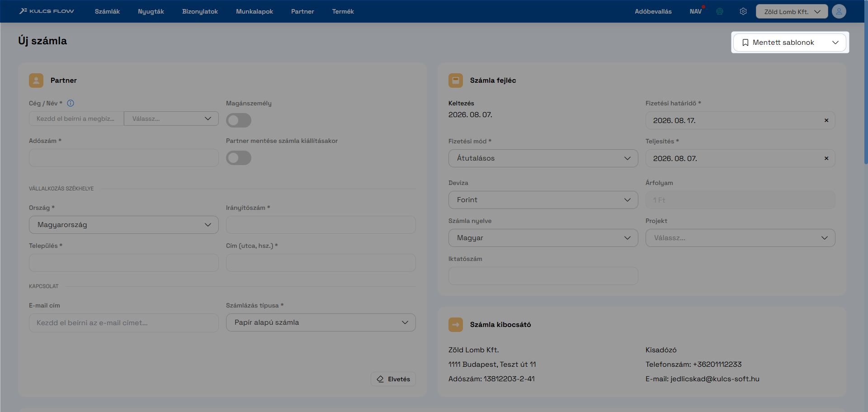Image resolution: width=868 pixels, height=412 pixels.
Task: Click the Cím (utca, hsz.) input field
Action: [321, 263]
